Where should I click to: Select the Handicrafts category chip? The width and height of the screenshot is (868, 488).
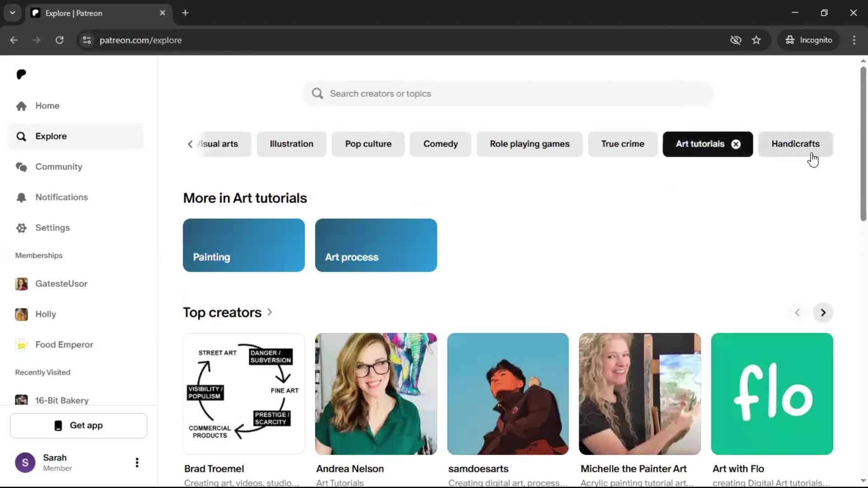[x=795, y=144]
